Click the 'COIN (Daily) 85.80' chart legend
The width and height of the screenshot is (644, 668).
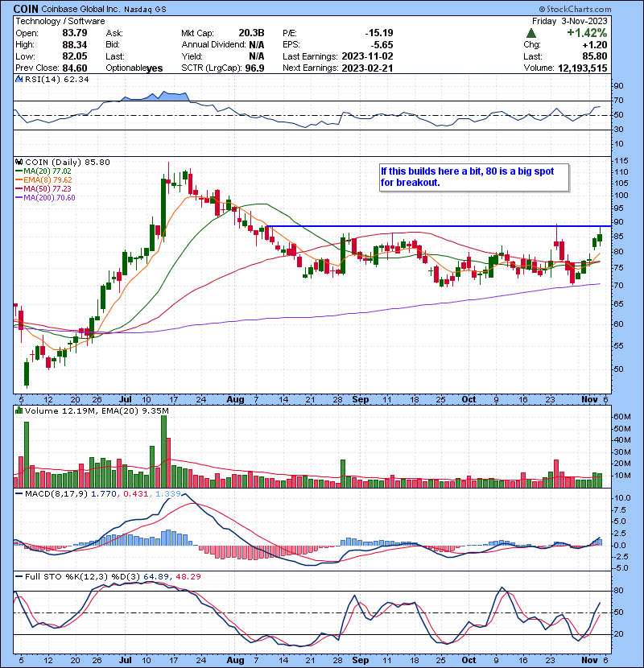tap(68, 162)
